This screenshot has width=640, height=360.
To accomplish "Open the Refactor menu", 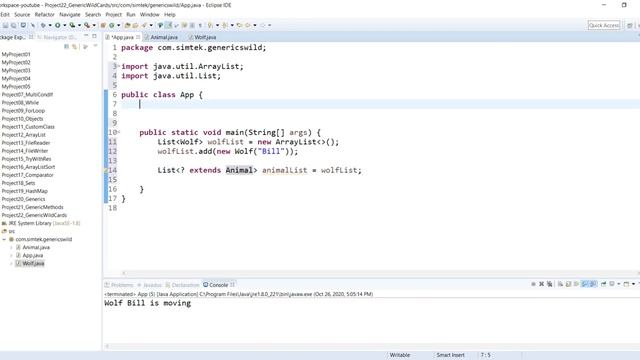I will (44, 14).
